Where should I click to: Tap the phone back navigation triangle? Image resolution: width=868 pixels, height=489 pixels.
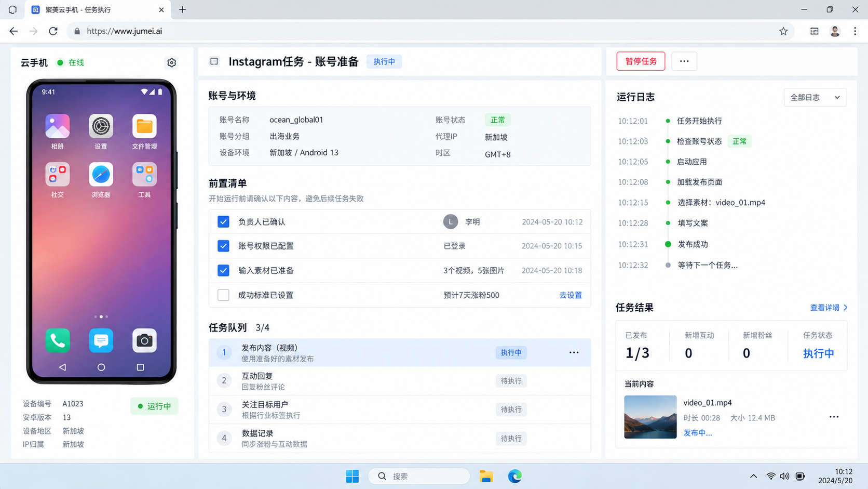[x=62, y=367]
